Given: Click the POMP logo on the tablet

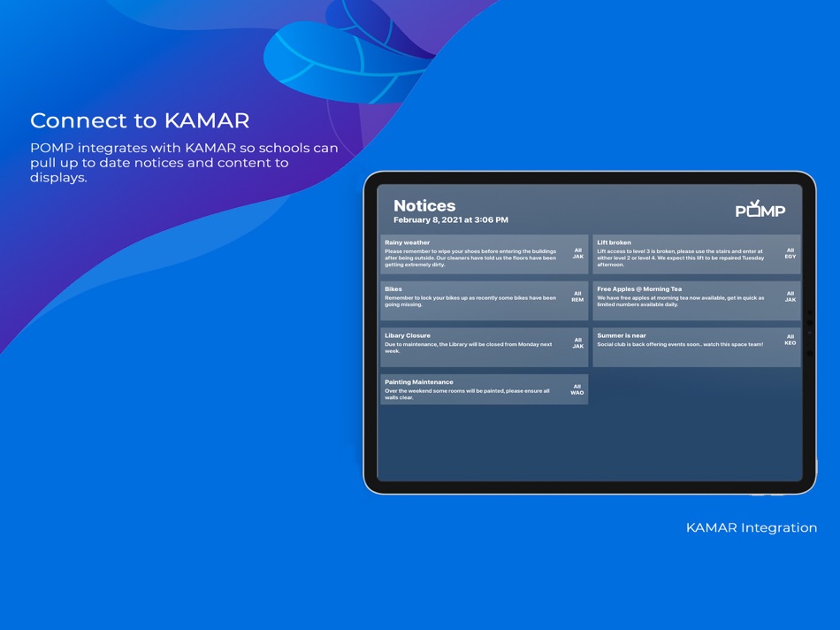Looking at the screenshot, I should tap(760, 209).
